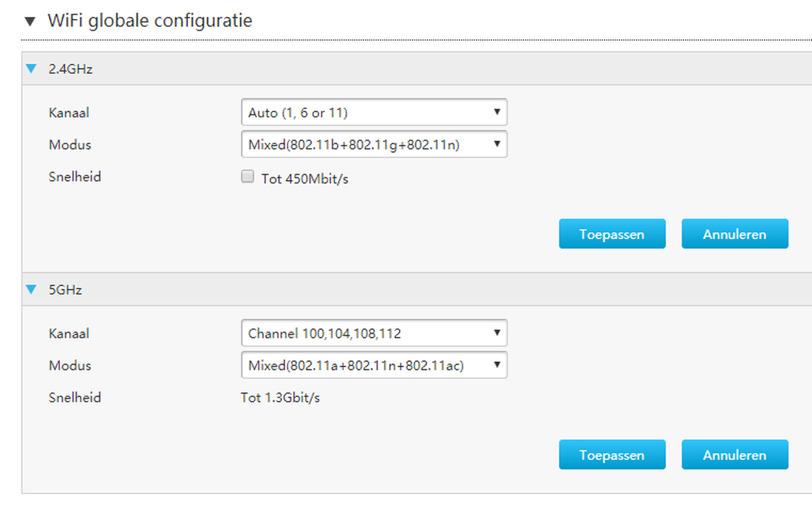Open the Mixed(802.11b+802.11g+802.11n) mode dropdown
Image resolution: width=812 pixels, height=511 pixels.
click(373, 144)
